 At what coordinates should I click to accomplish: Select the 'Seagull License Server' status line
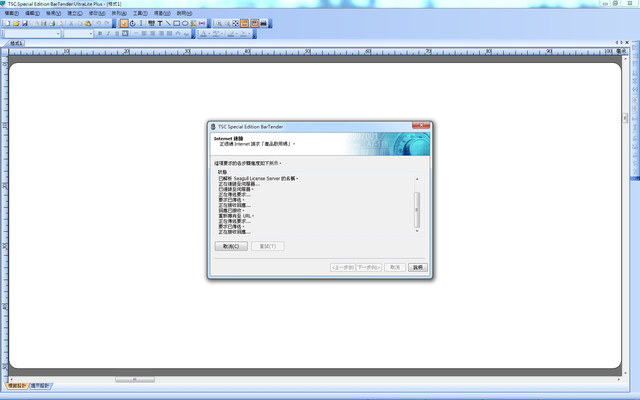click(258, 178)
